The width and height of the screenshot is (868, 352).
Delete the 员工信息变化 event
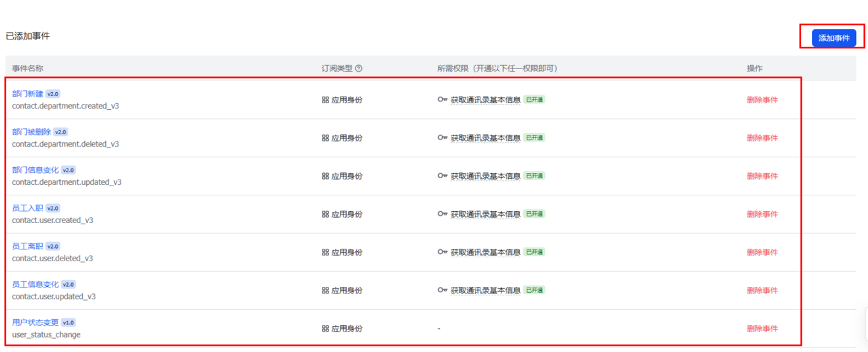(762, 291)
